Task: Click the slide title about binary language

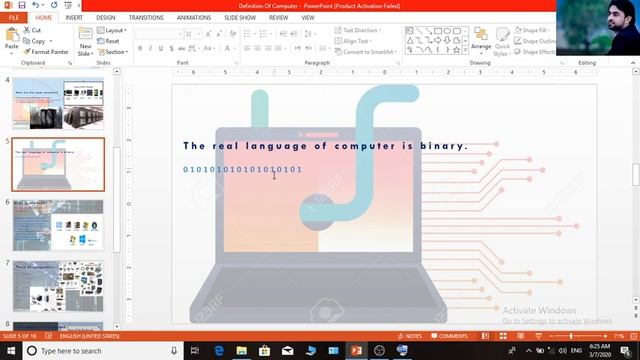Action: [x=325, y=146]
